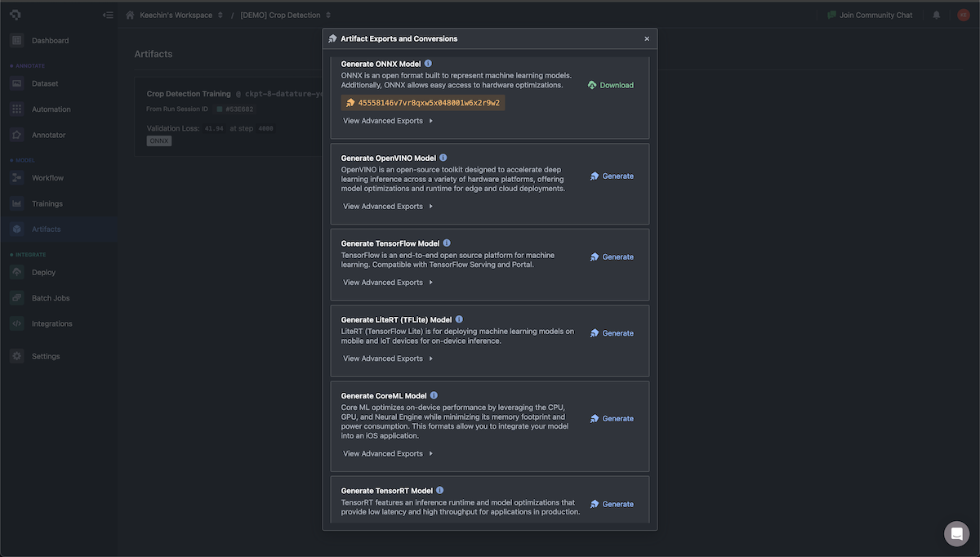Generate the TensorRT model
This screenshot has width=980, height=557.
[x=612, y=504]
